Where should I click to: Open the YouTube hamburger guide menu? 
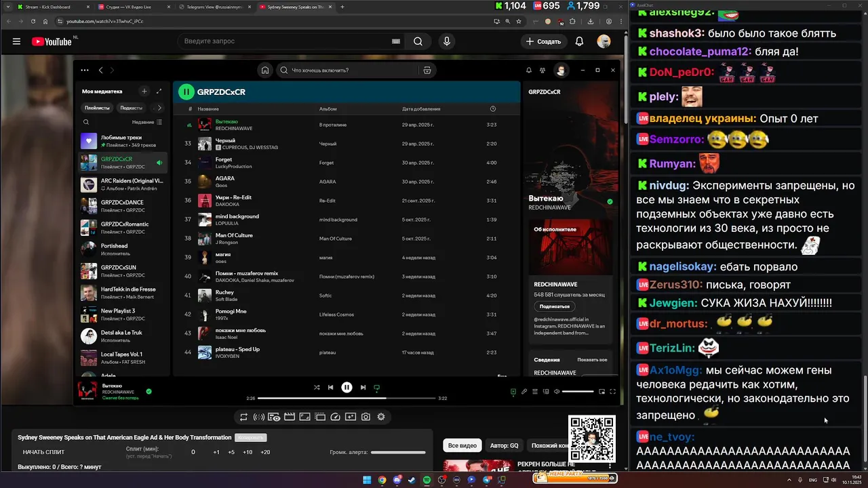[x=16, y=41]
